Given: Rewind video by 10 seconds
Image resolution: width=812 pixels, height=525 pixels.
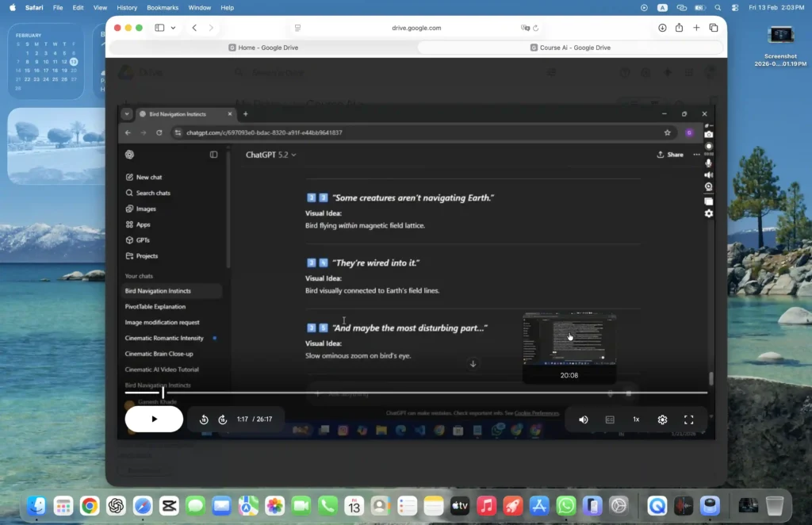Looking at the screenshot, I should (x=204, y=420).
